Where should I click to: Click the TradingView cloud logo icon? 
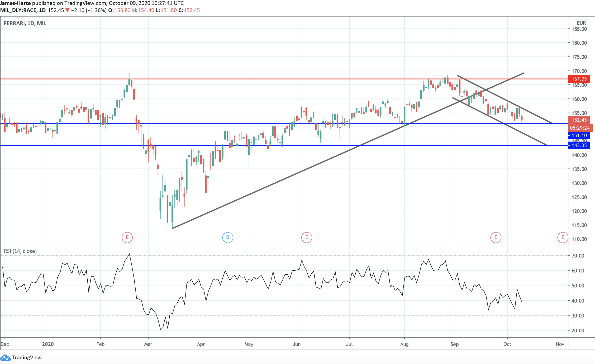tap(5, 358)
